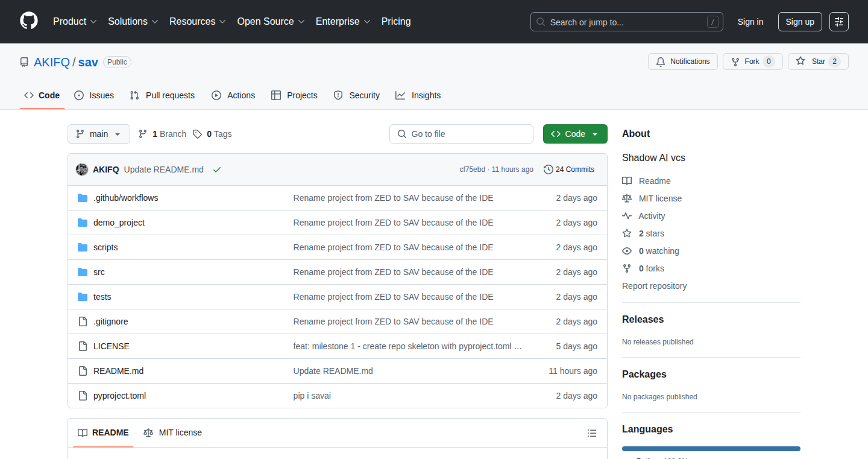Viewport: 868px width, 459px height.
Task: Open commit hash cf75ebd
Action: point(472,169)
